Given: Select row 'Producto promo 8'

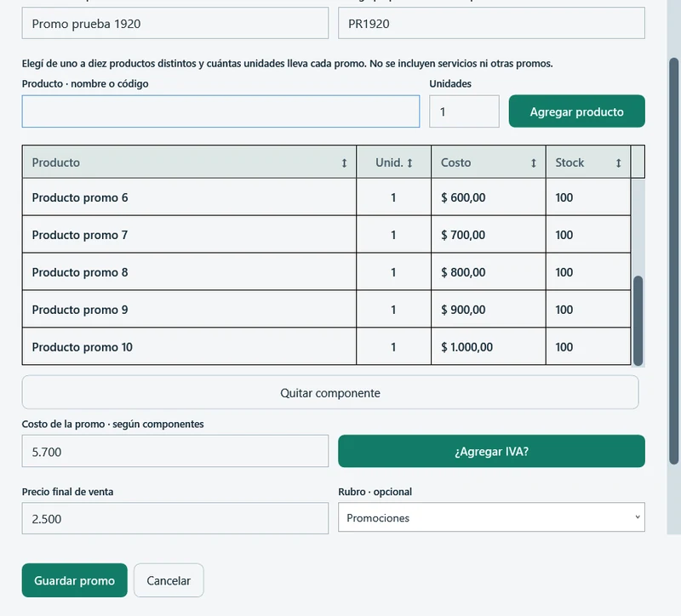Looking at the screenshot, I should [326, 271].
